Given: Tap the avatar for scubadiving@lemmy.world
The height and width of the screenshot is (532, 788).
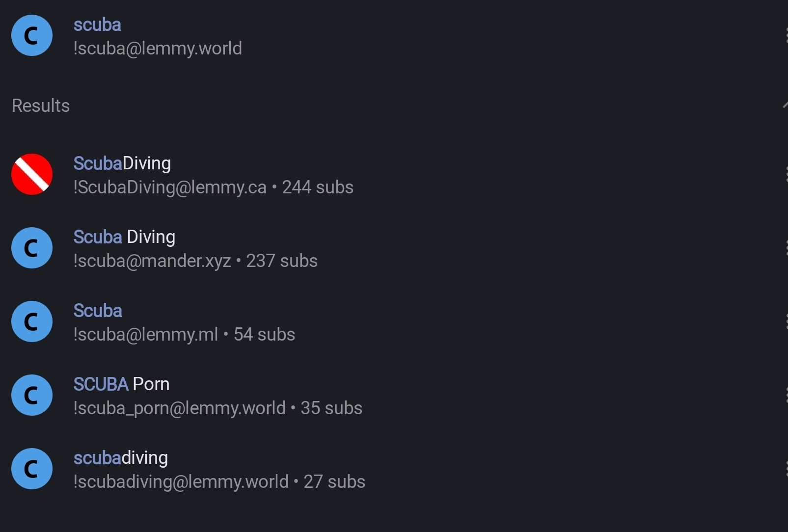Looking at the screenshot, I should click(x=32, y=469).
